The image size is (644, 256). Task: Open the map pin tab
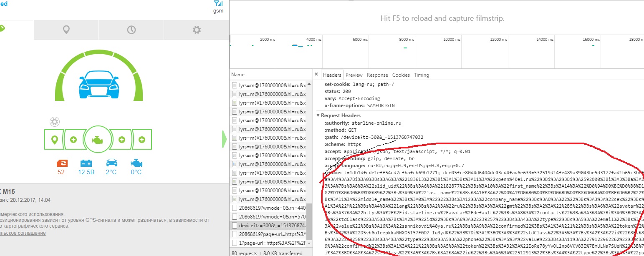pos(66,30)
